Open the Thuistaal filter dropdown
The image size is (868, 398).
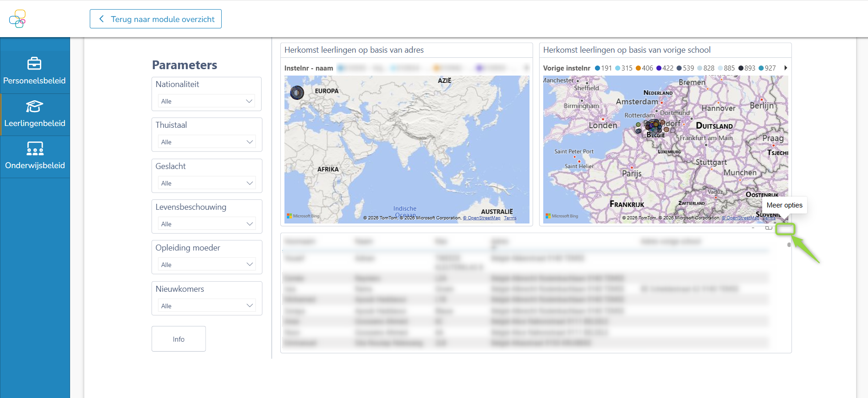click(207, 142)
